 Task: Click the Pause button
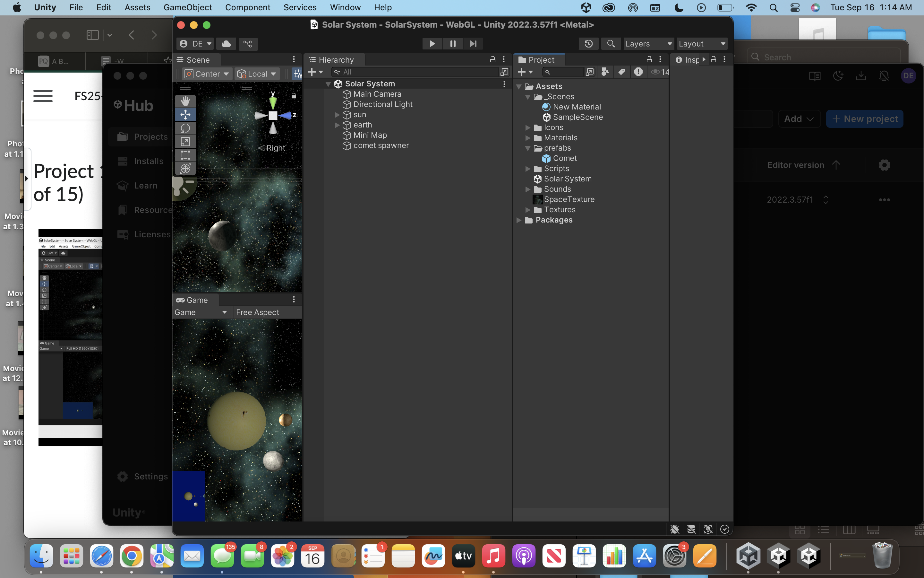click(452, 44)
